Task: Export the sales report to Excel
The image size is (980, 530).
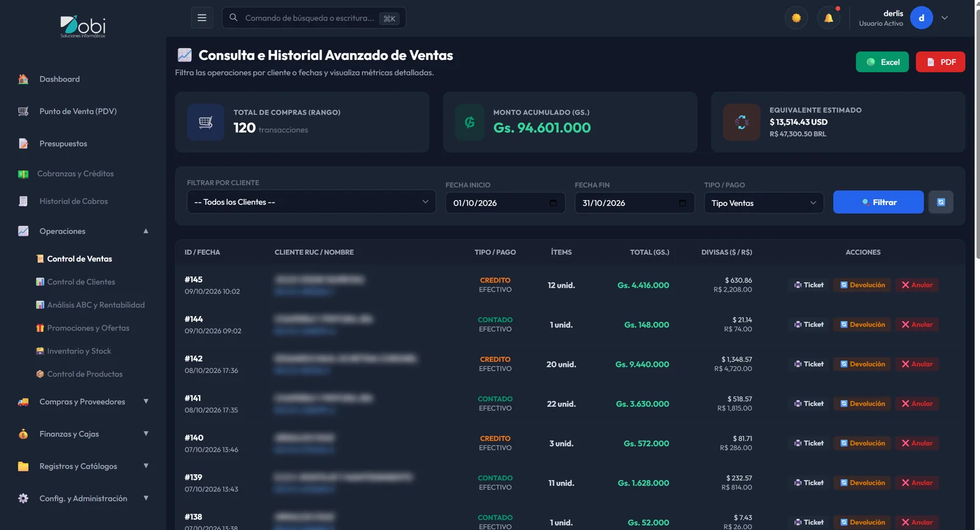Action: [882, 62]
